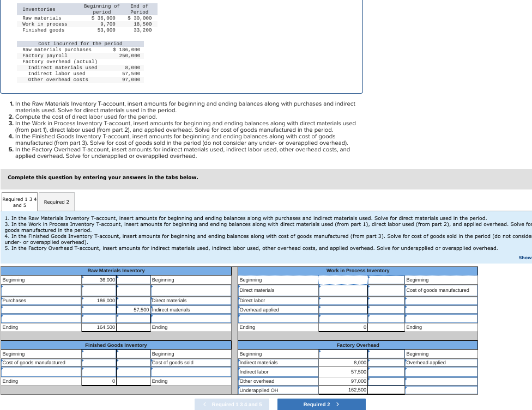This screenshot has height=410, width=532.
Task: Click the Direct materials field in Work in Process
Action: click(x=343, y=290)
